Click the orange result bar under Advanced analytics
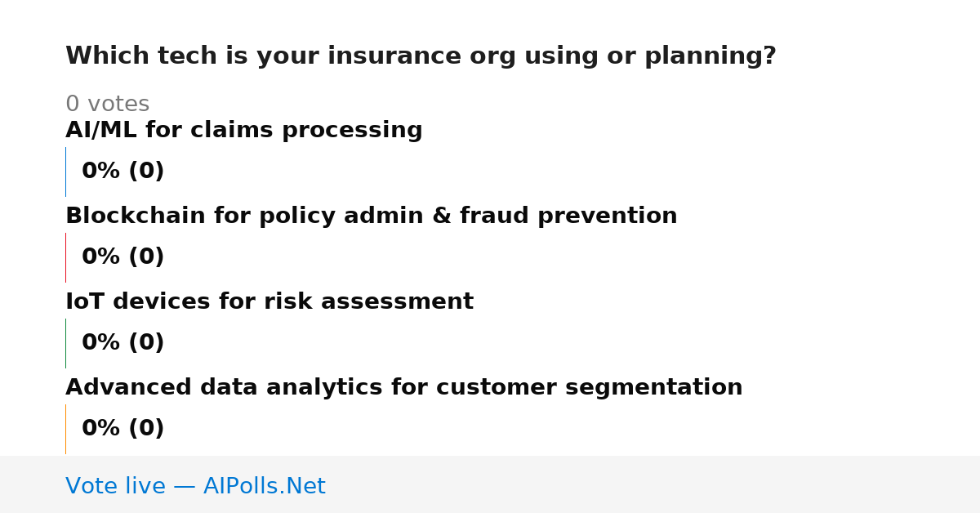Image resolution: width=980 pixels, height=513 pixels. pos(65,429)
